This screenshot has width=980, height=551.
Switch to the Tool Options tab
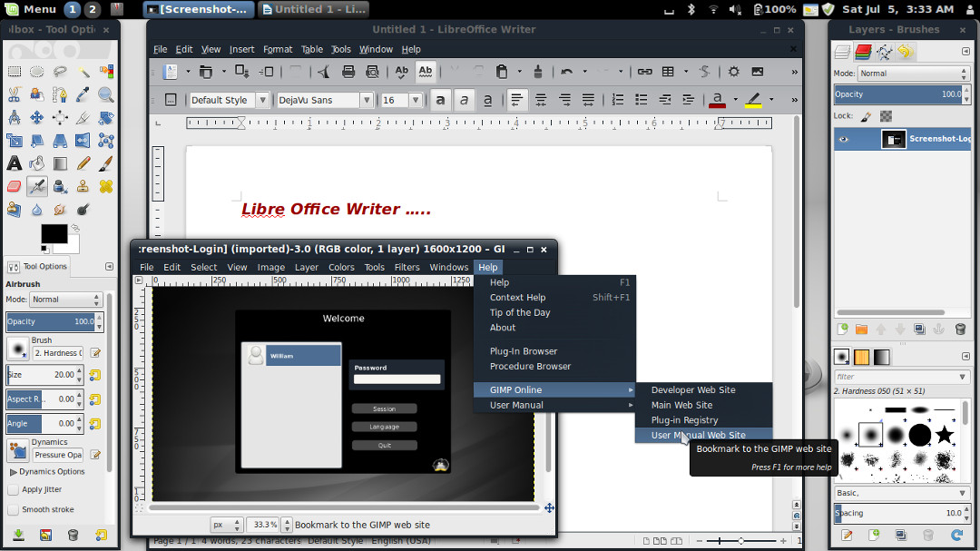37,267
